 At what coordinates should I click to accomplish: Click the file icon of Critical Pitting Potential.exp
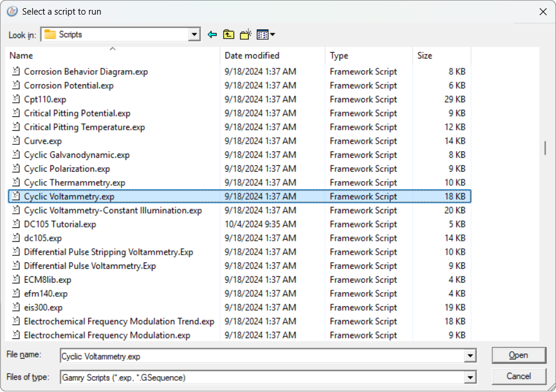tap(16, 113)
